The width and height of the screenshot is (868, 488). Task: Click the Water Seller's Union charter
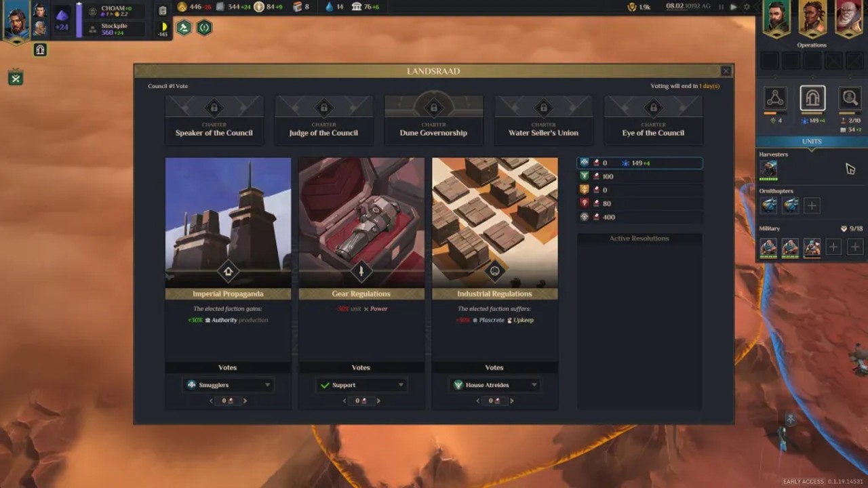(x=544, y=120)
